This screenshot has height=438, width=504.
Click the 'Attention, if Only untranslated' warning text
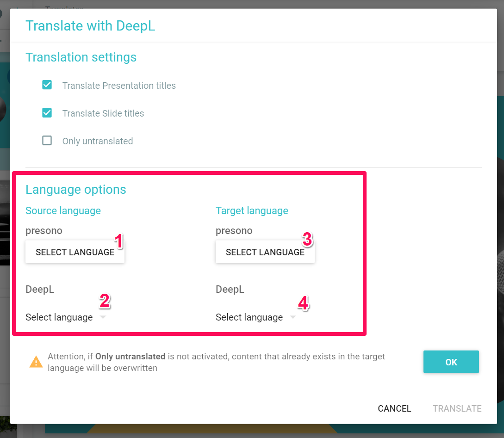tap(216, 362)
